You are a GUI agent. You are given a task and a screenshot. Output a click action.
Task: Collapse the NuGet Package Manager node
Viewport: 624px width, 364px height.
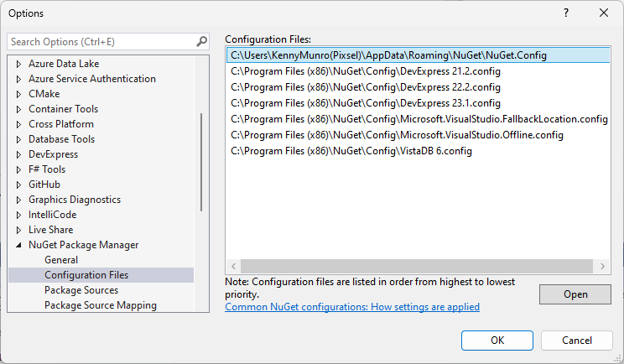click(x=19, y=245)
